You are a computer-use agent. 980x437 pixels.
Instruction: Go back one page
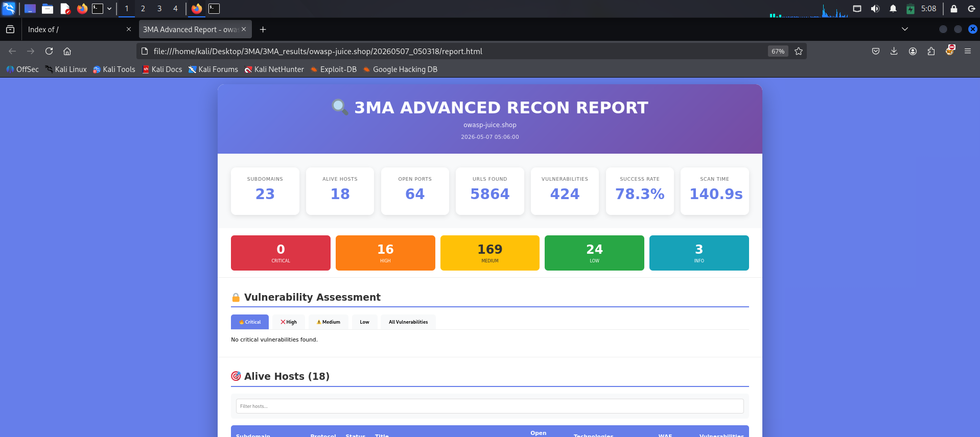[12, 51]
